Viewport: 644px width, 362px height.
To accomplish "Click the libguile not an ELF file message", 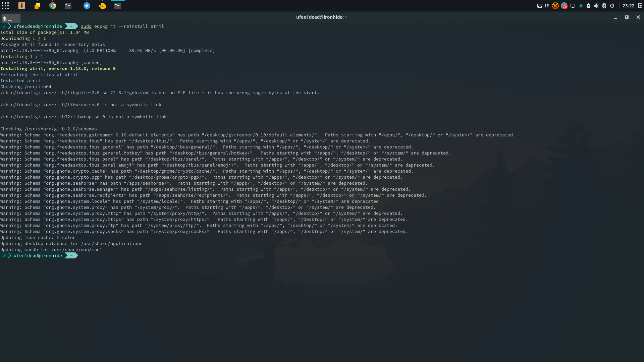I will 160,93.
